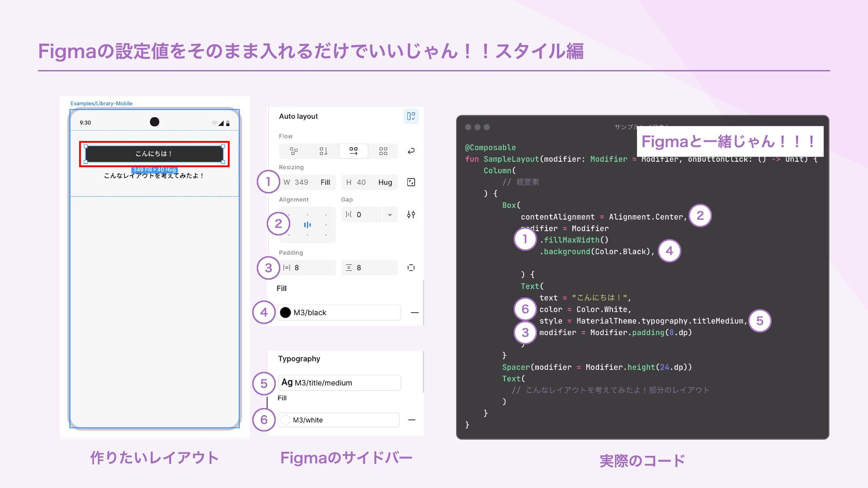This screenshot has width=868, height=488.
Task: Click the color = Color.White line
Action: 585,310
